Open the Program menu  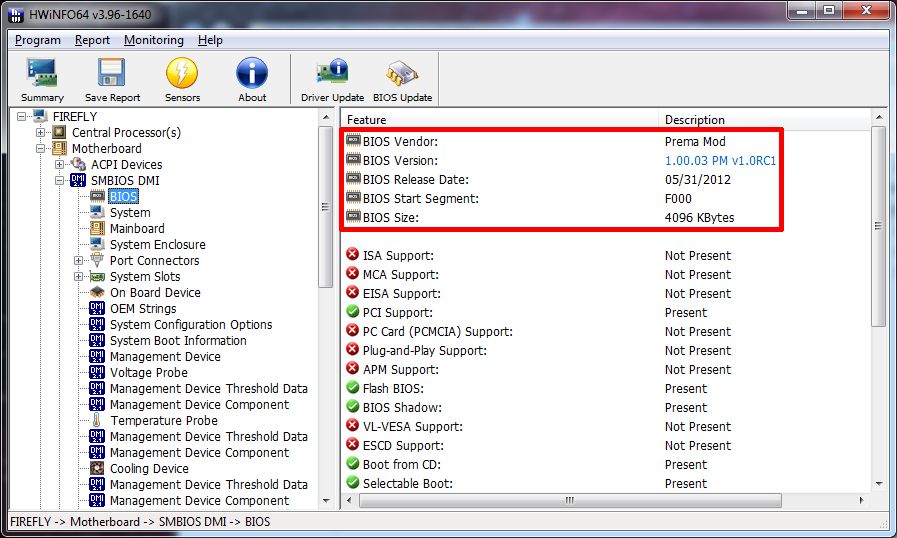coord(38,40)
